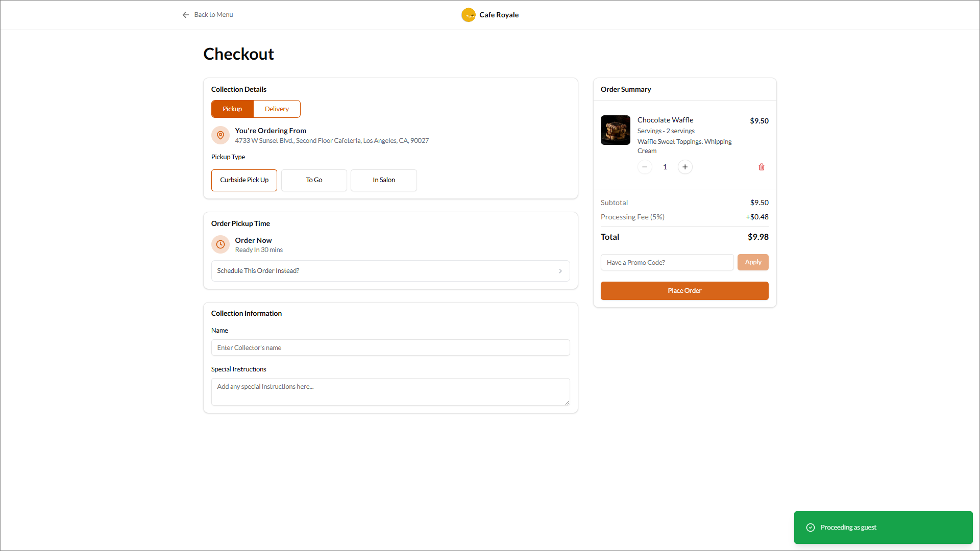Viewport: 980px width, 551px height.
Task: Click the green toast checkmark icon
Action: (x=810, y=528)
